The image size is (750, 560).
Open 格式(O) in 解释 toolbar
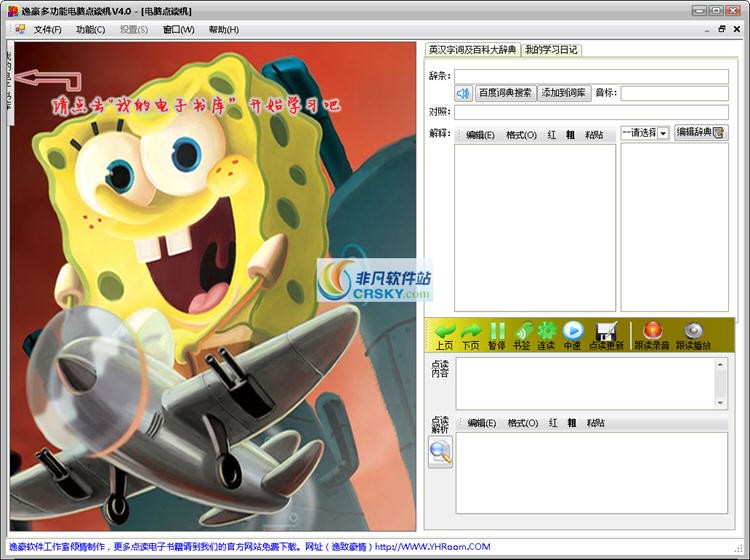click(521, 135)
